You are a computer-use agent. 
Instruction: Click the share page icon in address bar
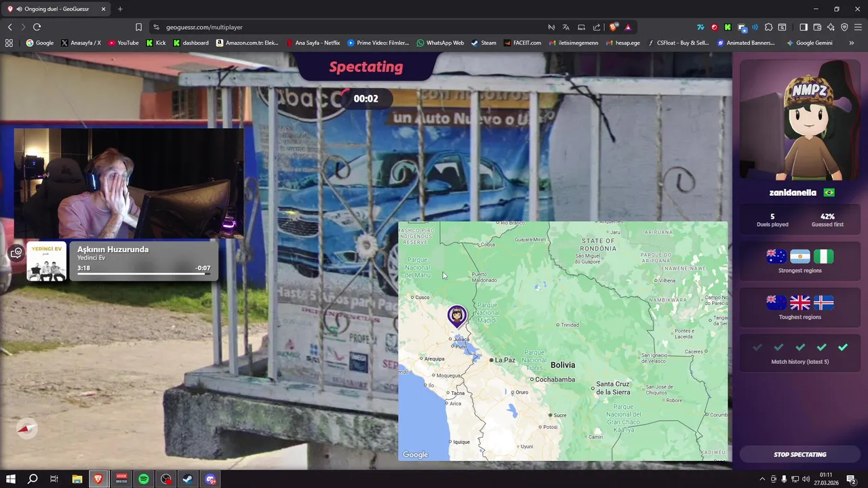[597, 27]
